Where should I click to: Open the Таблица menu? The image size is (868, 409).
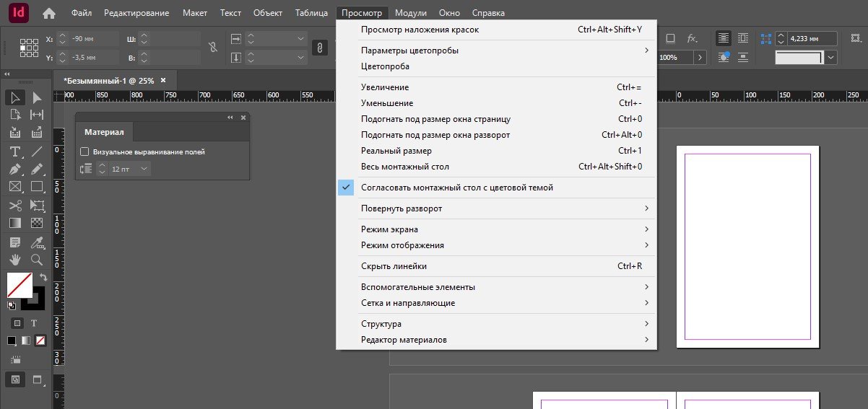click(x=311, y=13)
